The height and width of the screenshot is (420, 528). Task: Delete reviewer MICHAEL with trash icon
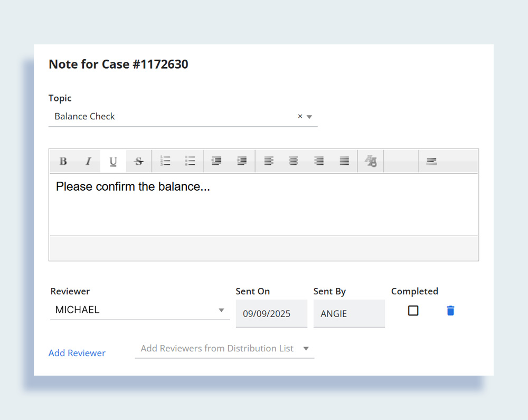coord(450,311)
